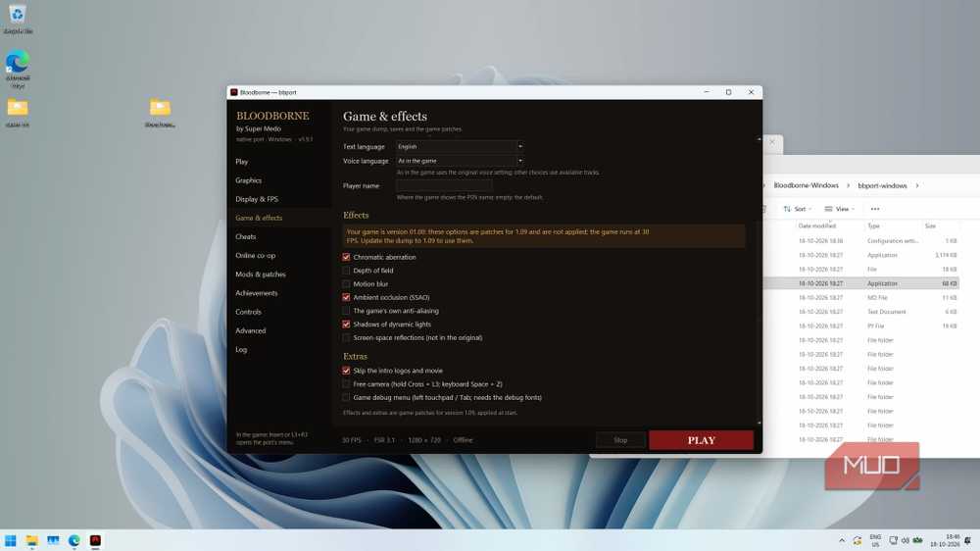Open the Mods & patches section
This screenshot has height=551, width=980.
click(261, 274)
